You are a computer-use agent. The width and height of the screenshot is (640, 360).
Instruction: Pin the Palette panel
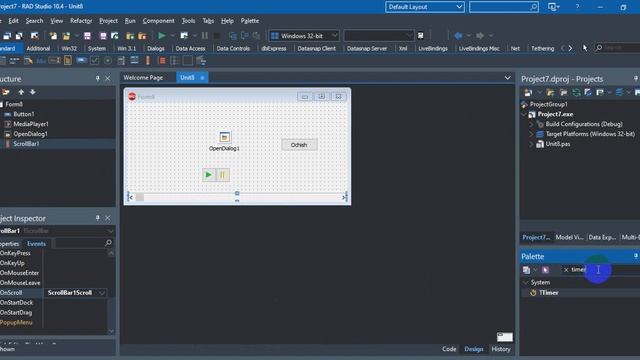(636, 256)
